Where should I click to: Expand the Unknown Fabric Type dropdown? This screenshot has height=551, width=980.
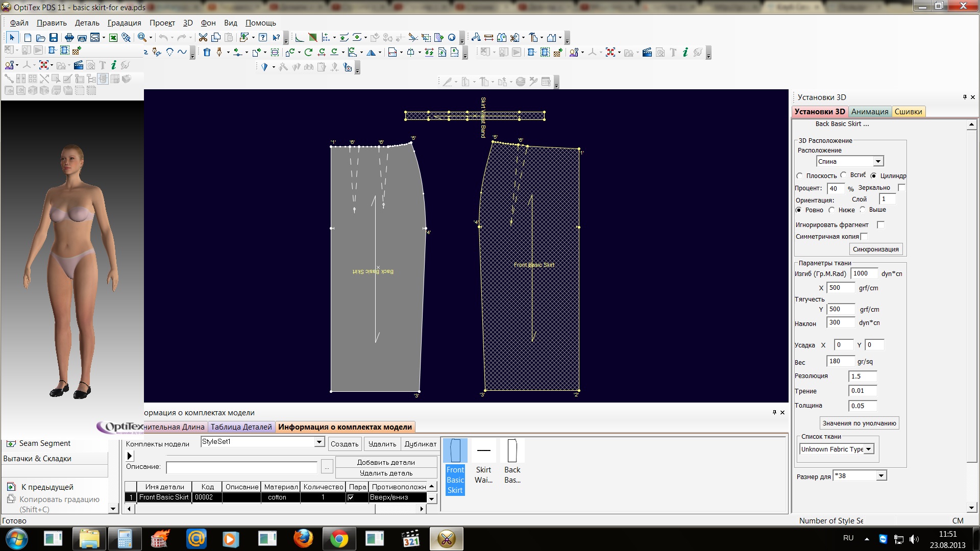pos(869,449)
